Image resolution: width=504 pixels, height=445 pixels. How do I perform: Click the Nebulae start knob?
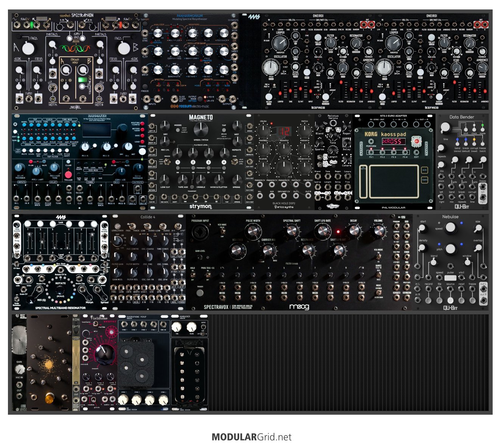[423, 228]
